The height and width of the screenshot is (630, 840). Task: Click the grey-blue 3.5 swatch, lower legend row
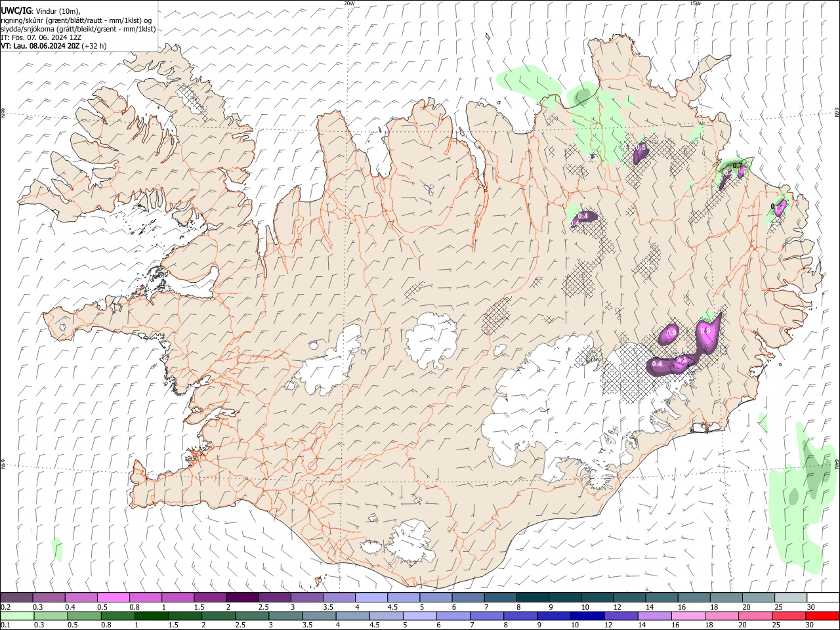320,616
